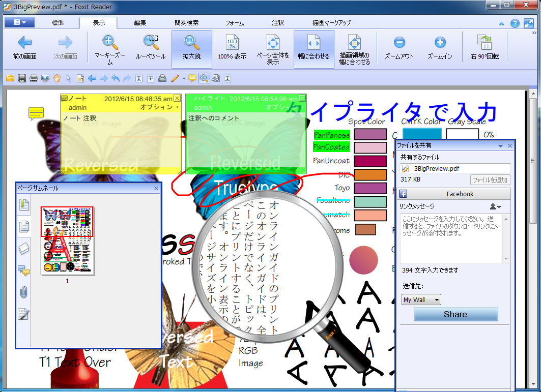Switch to the 編集 tab
The width and height of the screenshot is (541, 392).
tap(140, 23)
